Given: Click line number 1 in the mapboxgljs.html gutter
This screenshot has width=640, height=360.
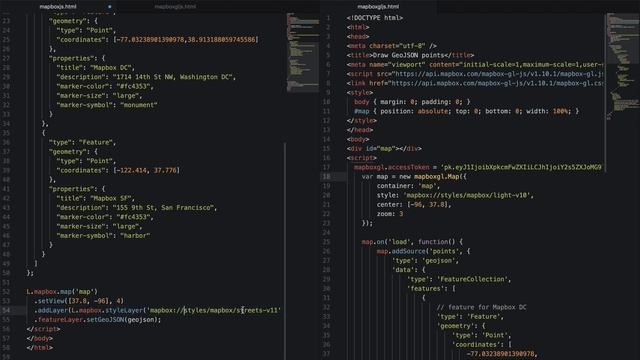Looking at the screenshot, I should [x=328, y=18].
